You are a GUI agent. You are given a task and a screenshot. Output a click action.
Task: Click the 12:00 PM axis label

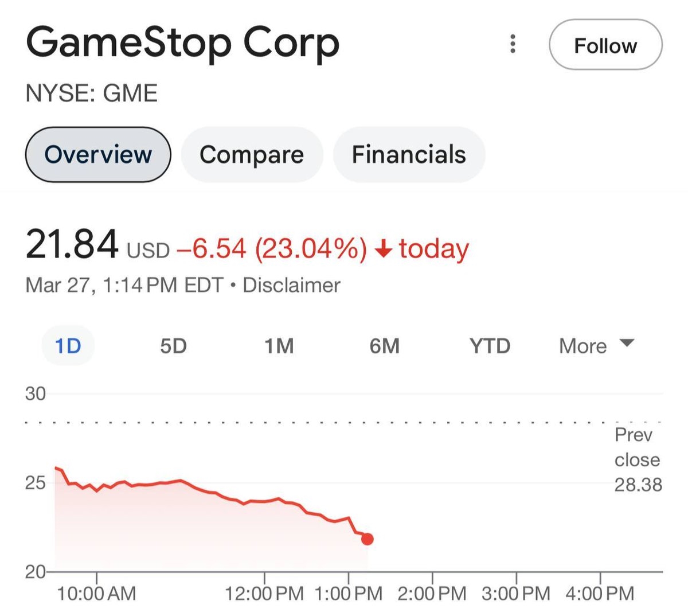(264, 593)
